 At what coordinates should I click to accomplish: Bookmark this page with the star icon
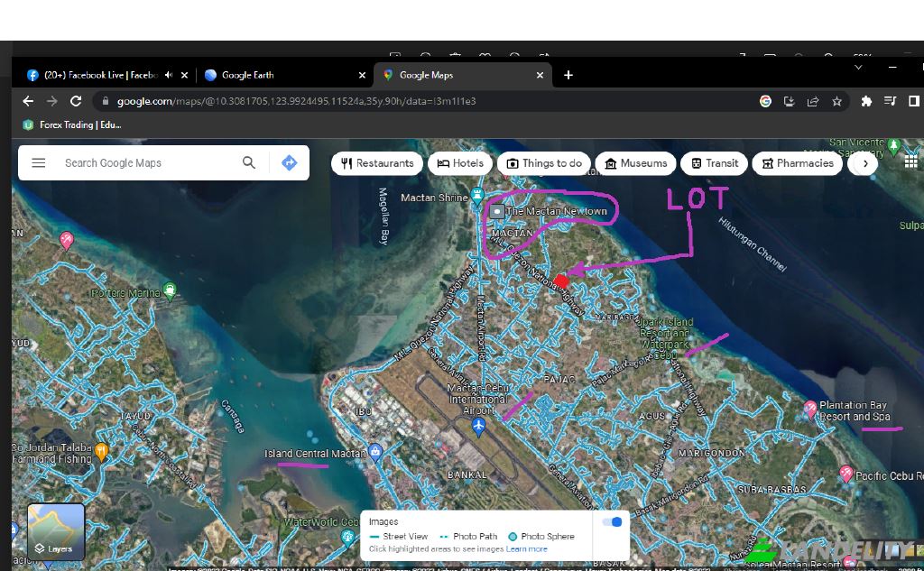click(836, 101)
